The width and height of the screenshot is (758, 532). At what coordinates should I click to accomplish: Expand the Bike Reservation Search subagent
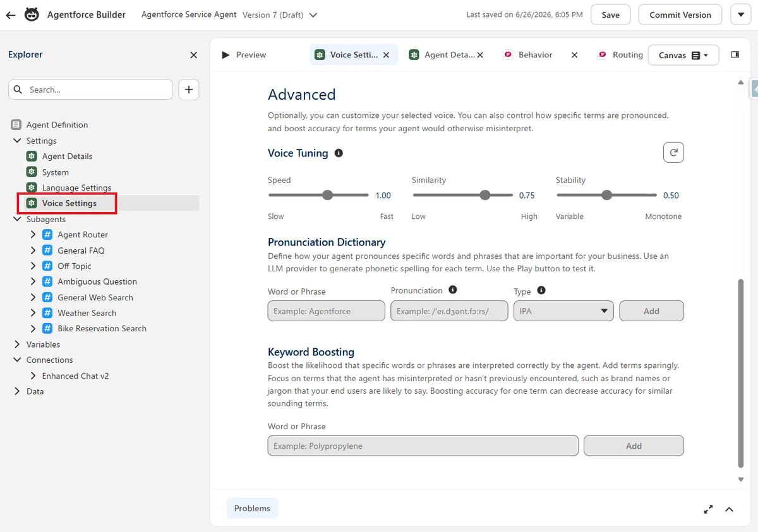pos(33,328)
